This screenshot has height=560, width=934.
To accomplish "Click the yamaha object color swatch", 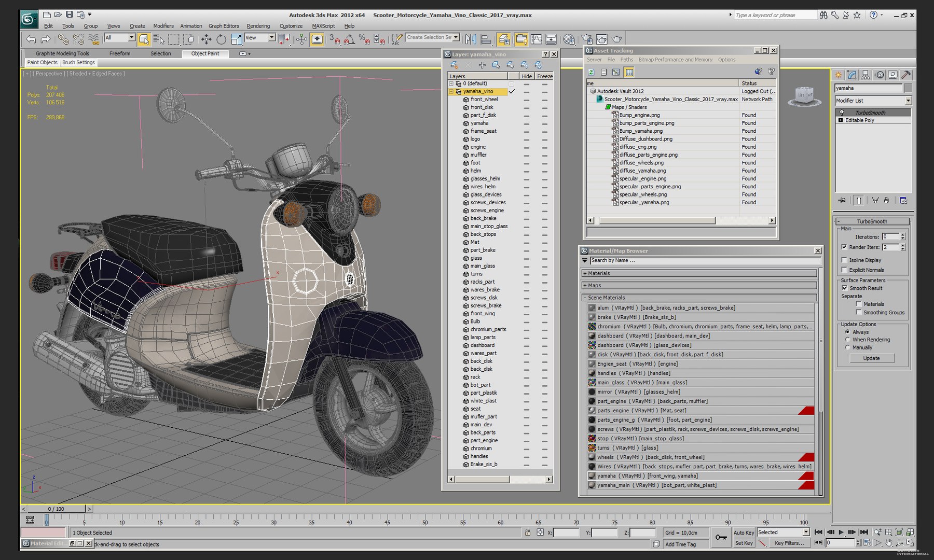I will click(908, 88).
